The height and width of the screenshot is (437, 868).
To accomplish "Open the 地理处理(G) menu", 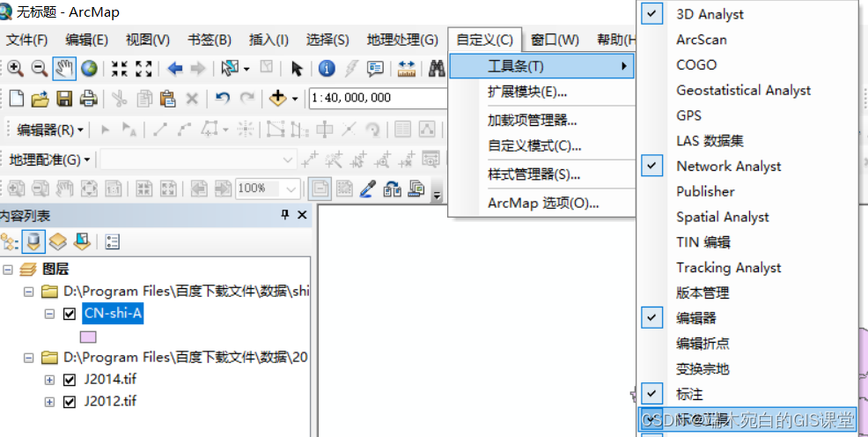I will (x=402, y=40).
